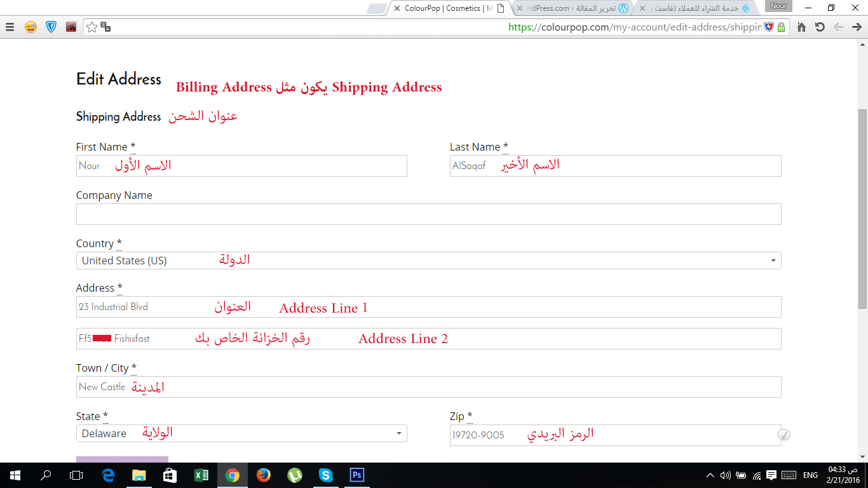Viewport: 868px width, 488px height.
Task: Bookmark this page with the star icon
Action: (92, 27)
